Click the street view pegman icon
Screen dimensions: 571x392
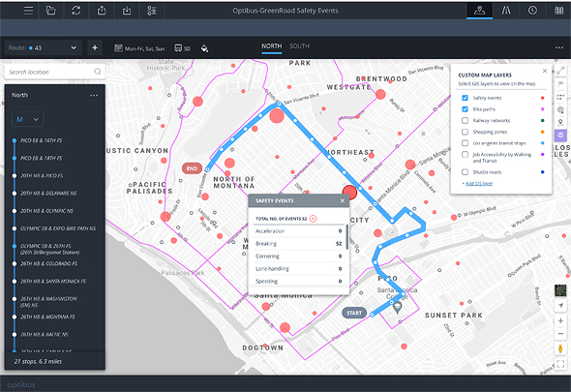(560, 348)
